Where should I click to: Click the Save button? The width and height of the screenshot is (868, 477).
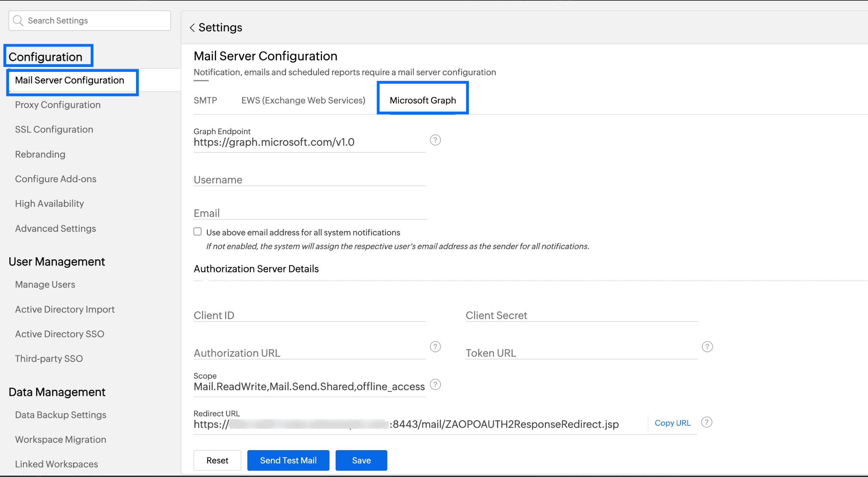point(361,460)
